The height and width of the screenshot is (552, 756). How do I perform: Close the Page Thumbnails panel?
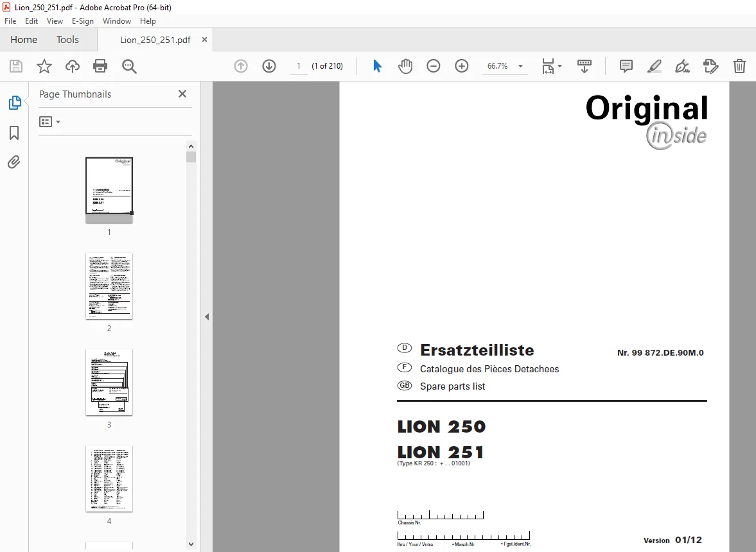pos(182,94)
